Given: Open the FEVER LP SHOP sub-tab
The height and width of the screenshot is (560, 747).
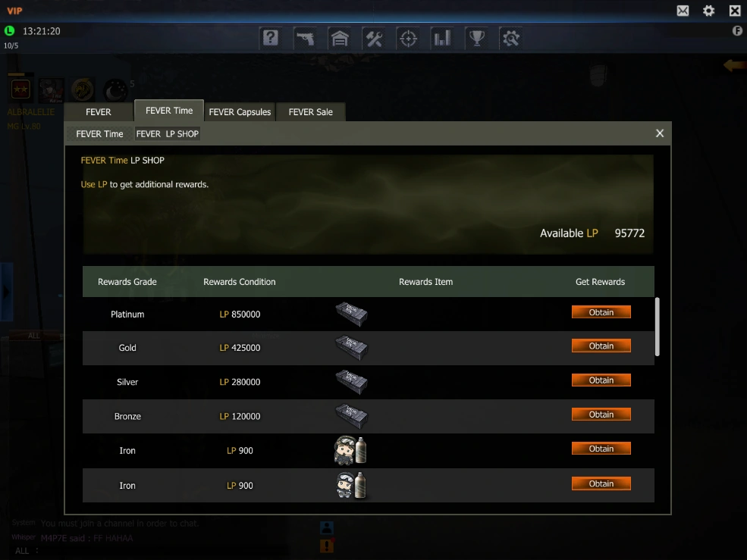Looking at the screenshot, I should (x=167, y=134).
